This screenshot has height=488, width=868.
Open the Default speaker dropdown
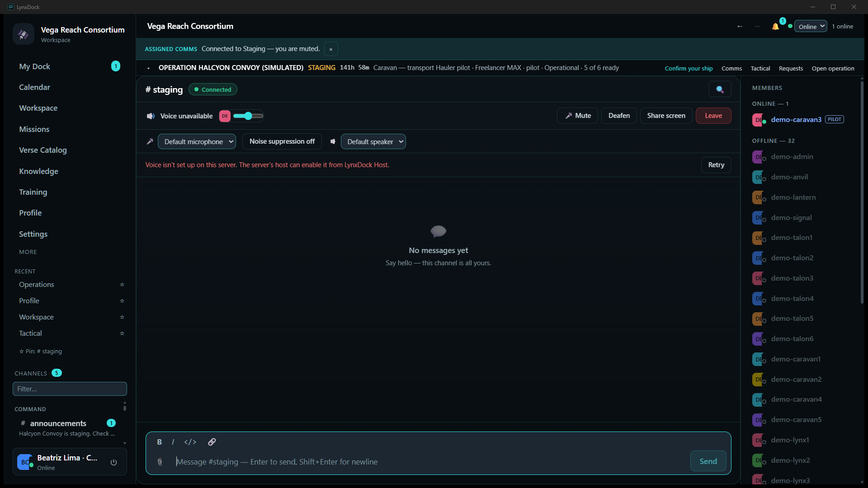(373, 141)
